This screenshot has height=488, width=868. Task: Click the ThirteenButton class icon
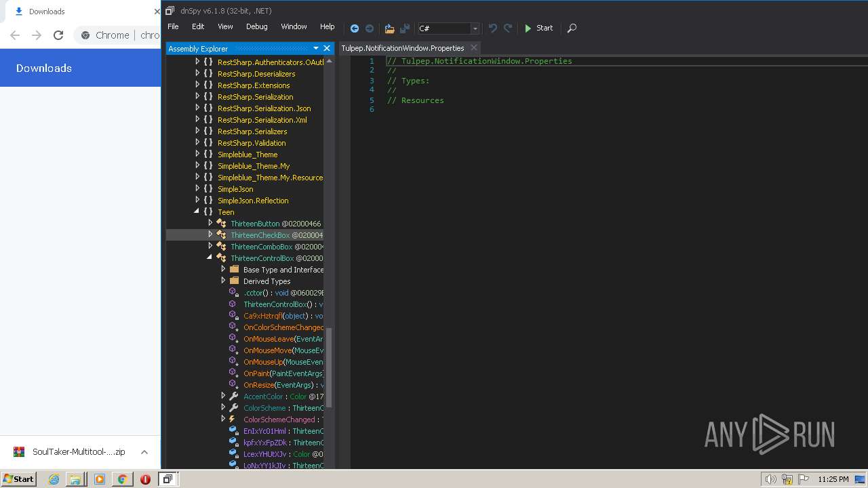[x=222, y=224]
